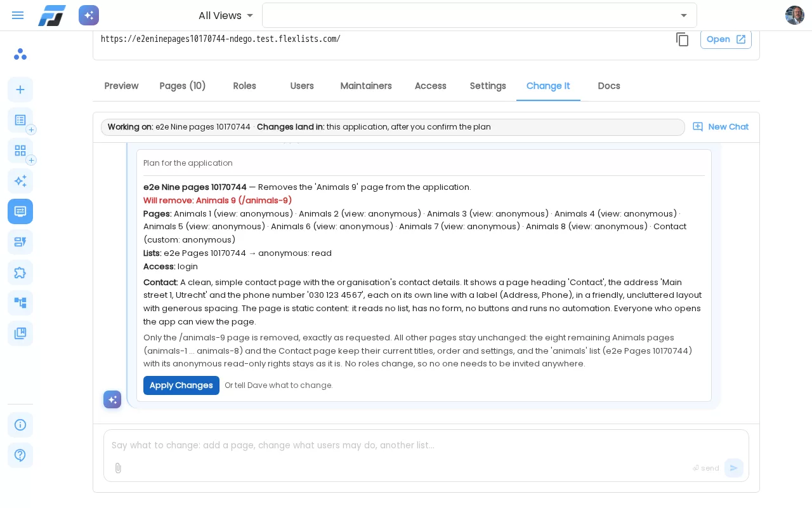This screenshot has width=812, height=508.
Task: Click the small plus badge on the grid icon
Action: pos(31,160)
